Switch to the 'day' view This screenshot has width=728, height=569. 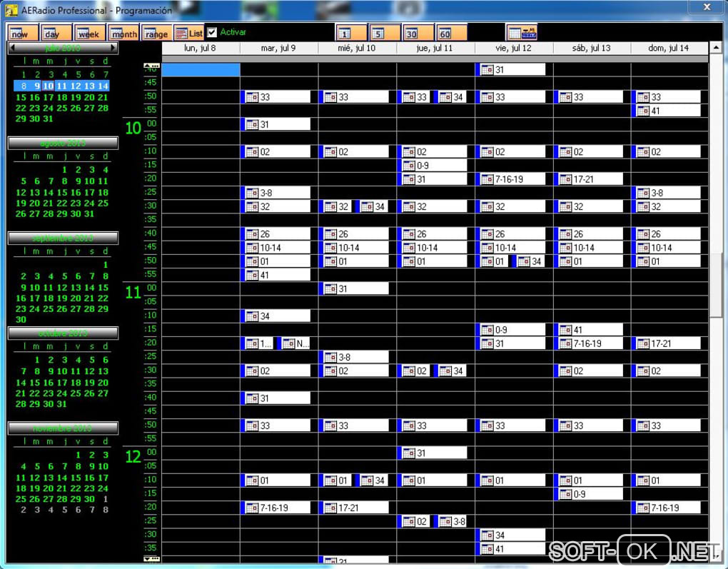[x=56, y=33]
